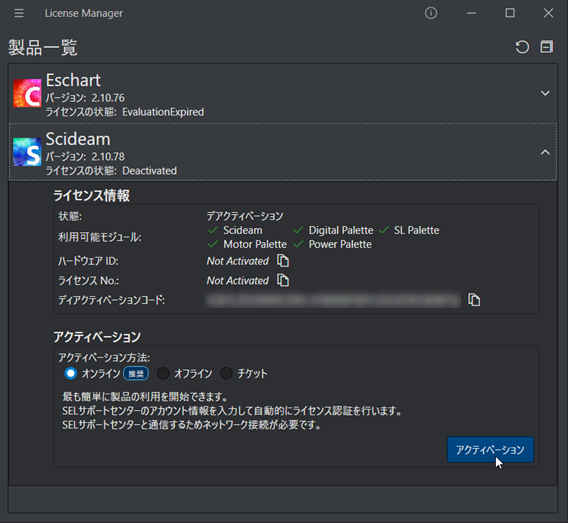Click the ライセンス情報 heading

[x=91, y=196]
